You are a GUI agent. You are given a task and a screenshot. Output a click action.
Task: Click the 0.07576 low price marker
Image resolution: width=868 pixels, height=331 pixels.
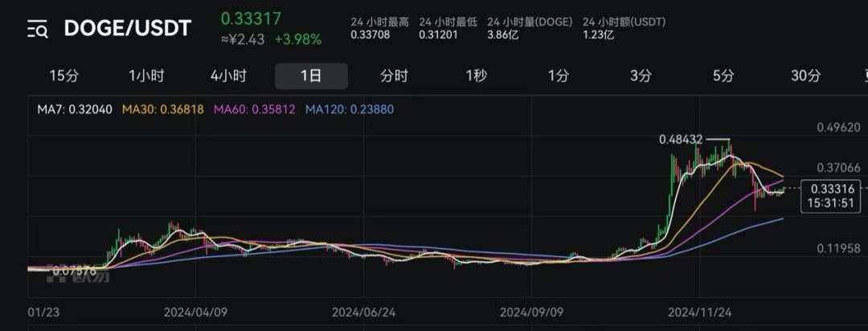pos(75,272)
